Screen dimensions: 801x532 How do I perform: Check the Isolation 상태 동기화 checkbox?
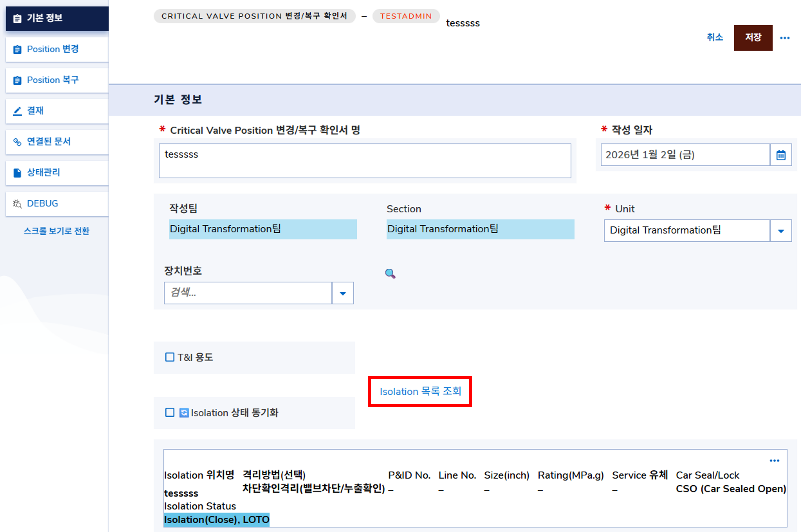coord(170,412)
